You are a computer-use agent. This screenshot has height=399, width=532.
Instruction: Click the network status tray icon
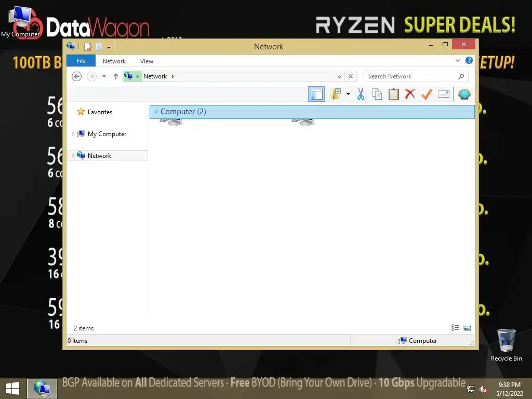[471, 389]
